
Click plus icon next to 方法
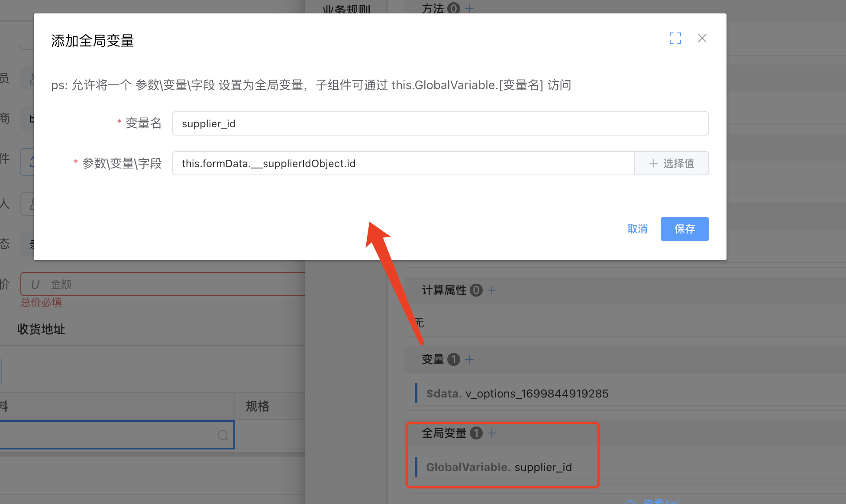[x=469, y=8]
